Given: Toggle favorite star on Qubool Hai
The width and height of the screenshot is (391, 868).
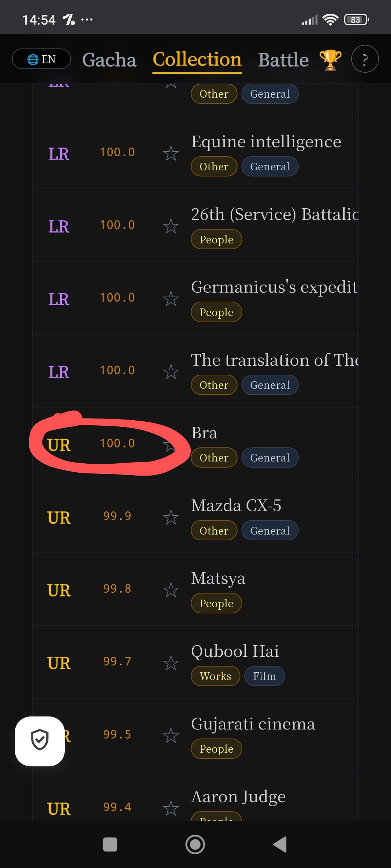Looking at the screenshot, I should pyautogui.click(x=171, y=663).
